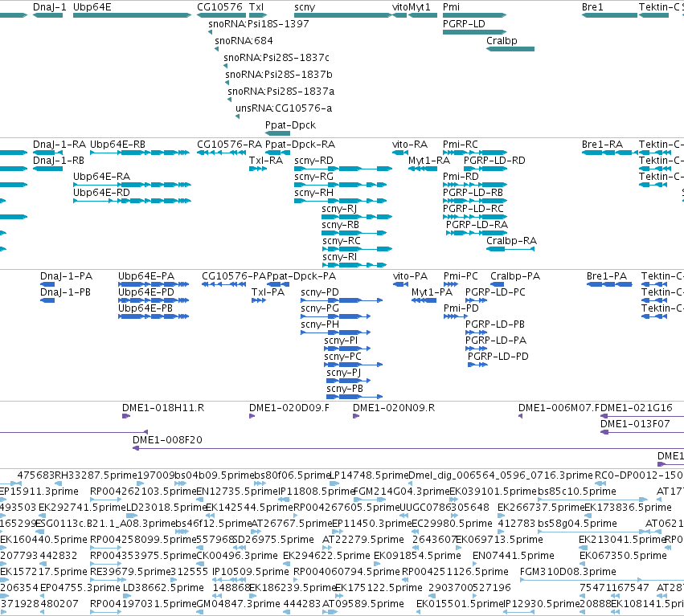The height and width of the screenshot is (616, 684).
Task: Click the DME1-013F07 BAC label
Action: click(635, 424)
